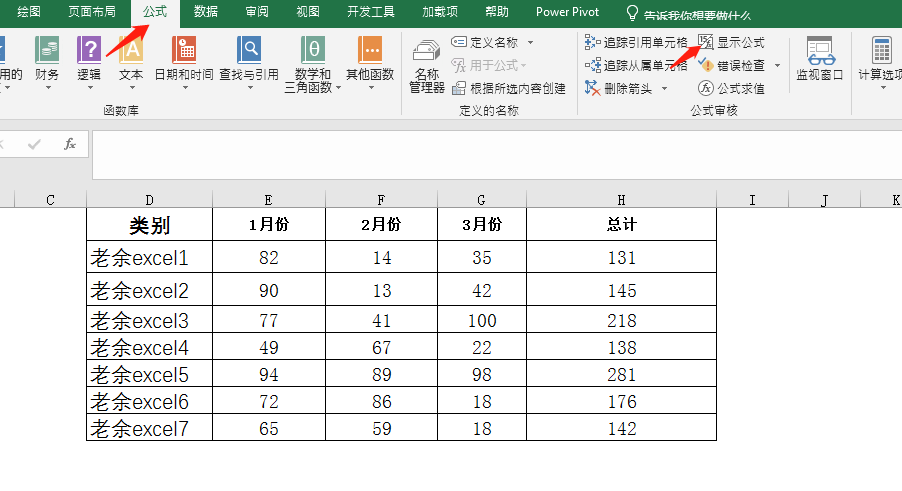Select the total cell 131
Image resolution: width=902 pixels, height=491 pixels.
(x=621, y=257)
